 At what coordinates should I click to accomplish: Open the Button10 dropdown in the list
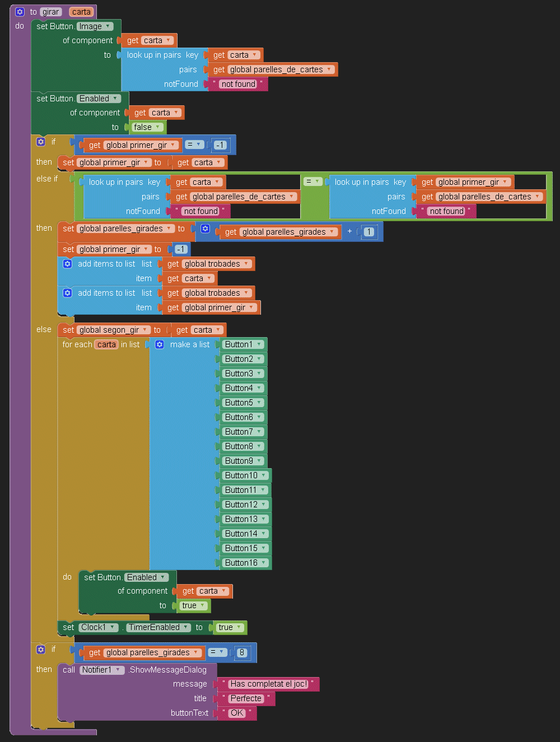[x=263, y=475]
